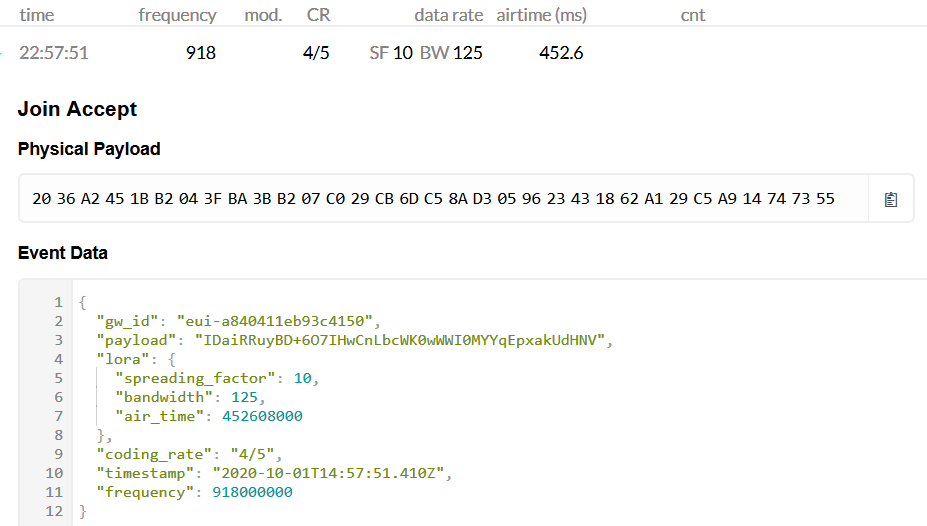The width and height of the screenshot is (927, 526).
Task: Click the "airtime (ms)" column header
Action: [x=542, y=15]
